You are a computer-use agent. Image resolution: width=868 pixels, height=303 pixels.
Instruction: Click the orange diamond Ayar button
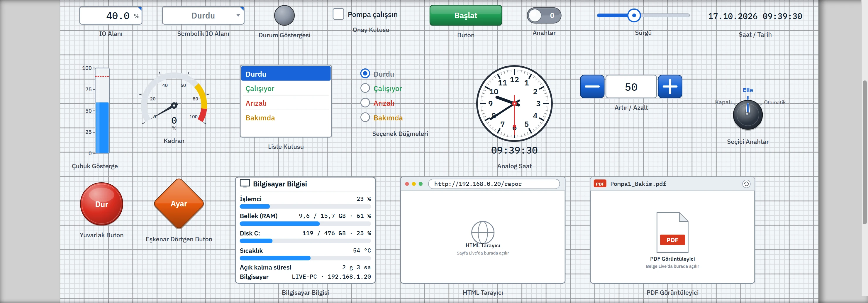pos(179,204)
